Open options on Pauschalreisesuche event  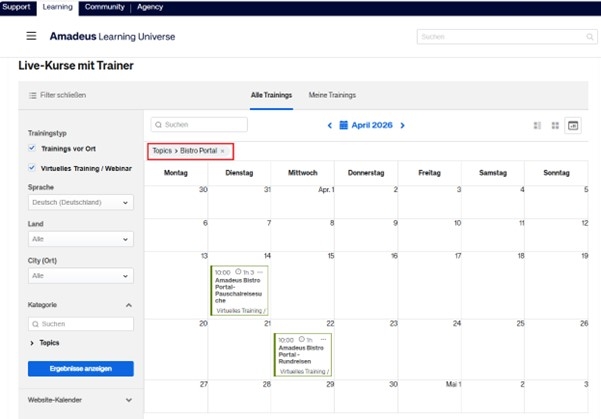261,272
